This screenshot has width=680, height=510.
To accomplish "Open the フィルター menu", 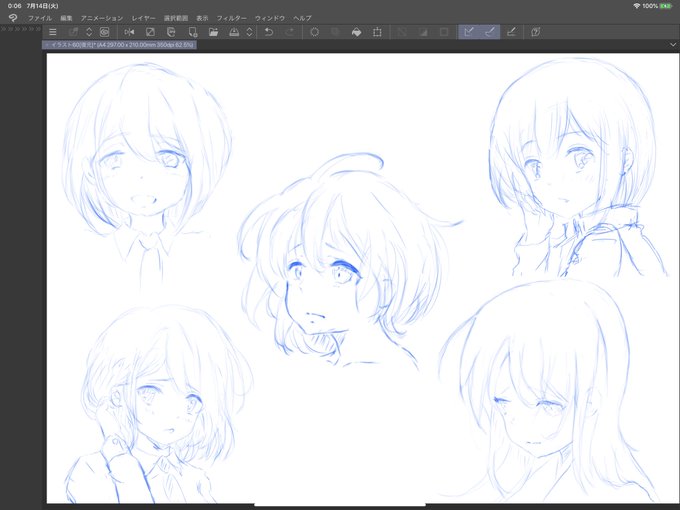I will 232,18.
